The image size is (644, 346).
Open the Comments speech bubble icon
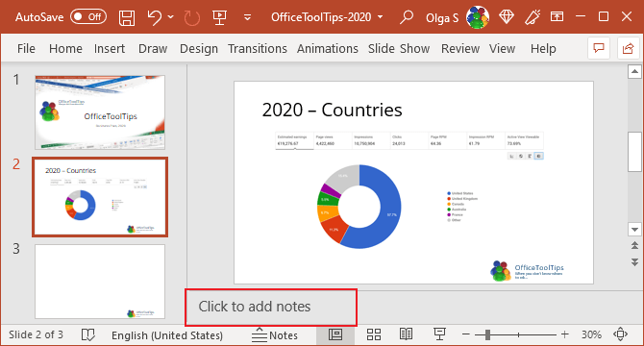pyautogui.click(x=599, y=48)
